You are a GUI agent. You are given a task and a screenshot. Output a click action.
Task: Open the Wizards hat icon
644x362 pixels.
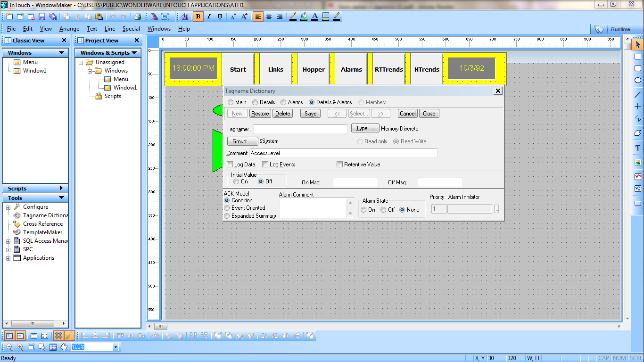tap(154, 16)
